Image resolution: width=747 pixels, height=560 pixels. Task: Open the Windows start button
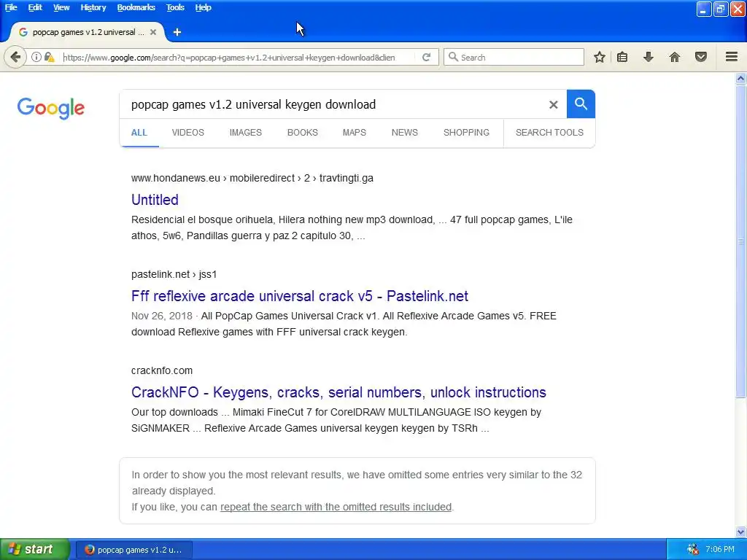[x=34, y=550]
